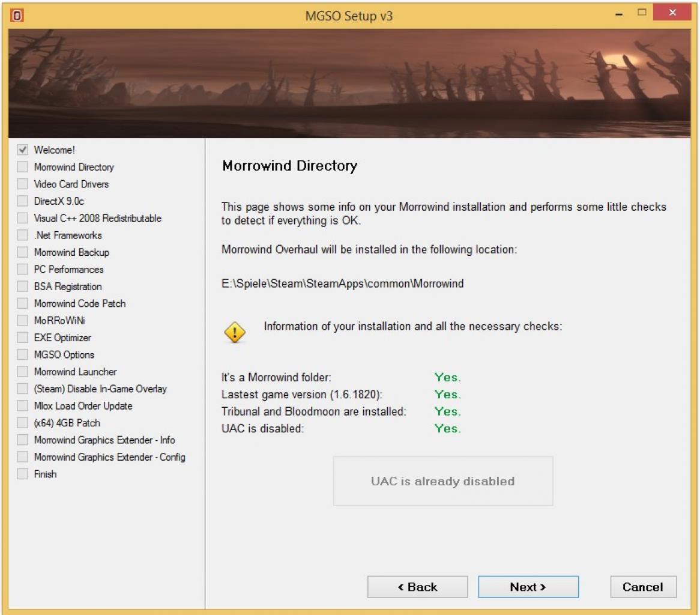The height and width of the screenshot is (615, 700).
Task: Click the 'Morrowind Directory' page heading
Action: pos(290,166)
